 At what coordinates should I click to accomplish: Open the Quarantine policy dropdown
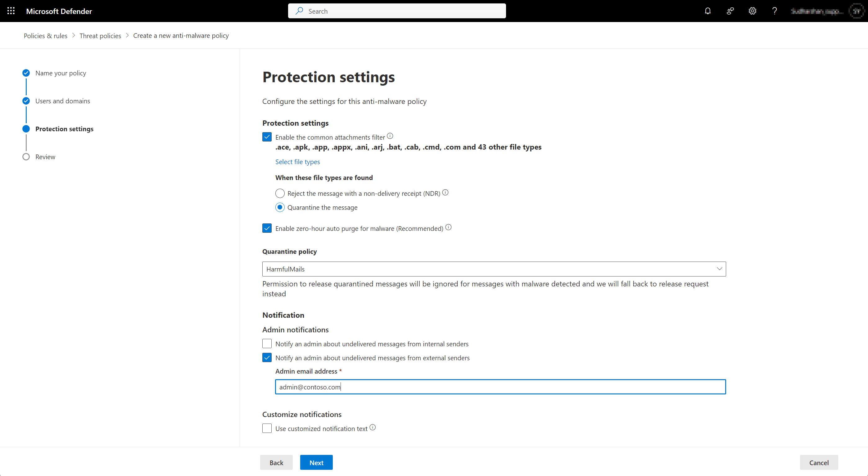tap(719, 269)
